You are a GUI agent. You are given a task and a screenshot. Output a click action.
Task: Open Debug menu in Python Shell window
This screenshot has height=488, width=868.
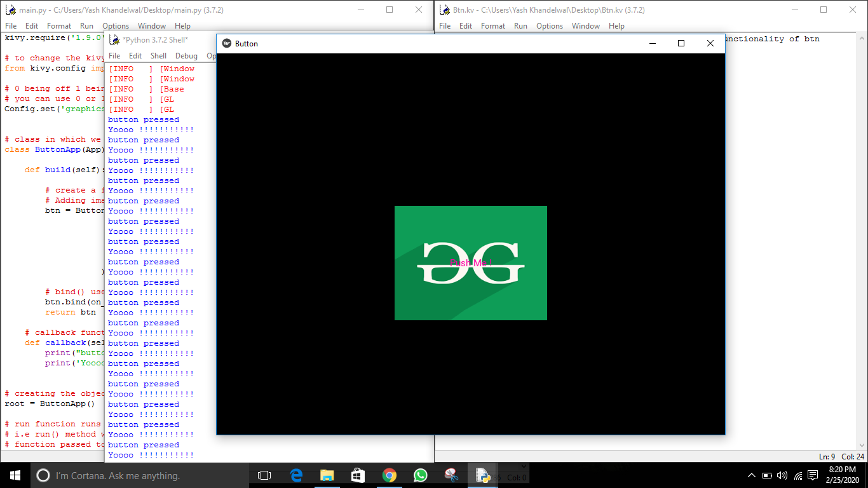tap(186, 56)
